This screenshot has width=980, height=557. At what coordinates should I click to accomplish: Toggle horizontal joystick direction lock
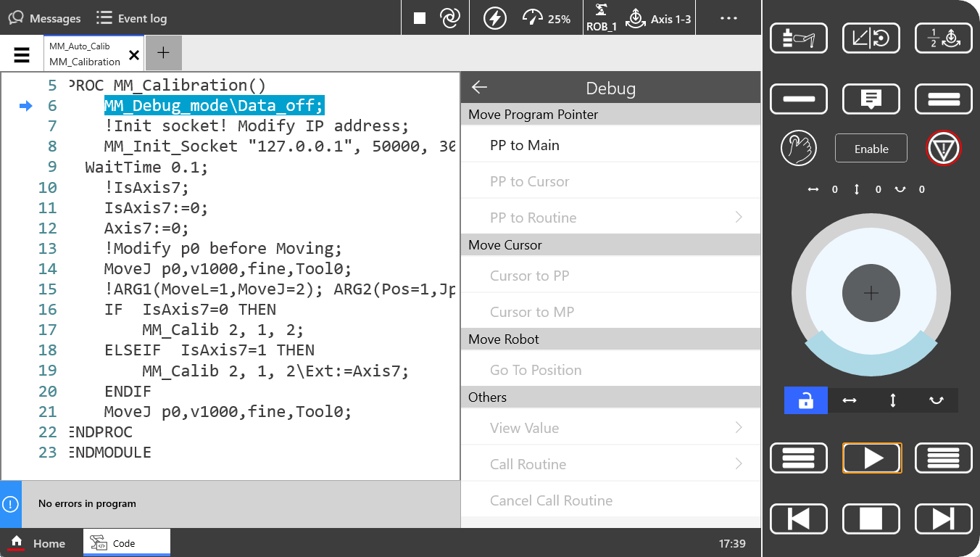click(x=850, y=400)
